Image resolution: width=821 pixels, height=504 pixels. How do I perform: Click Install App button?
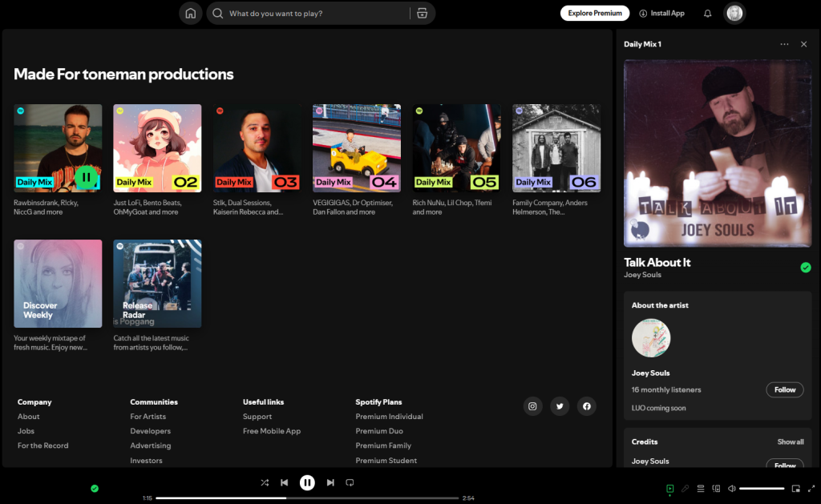[661, 13]
